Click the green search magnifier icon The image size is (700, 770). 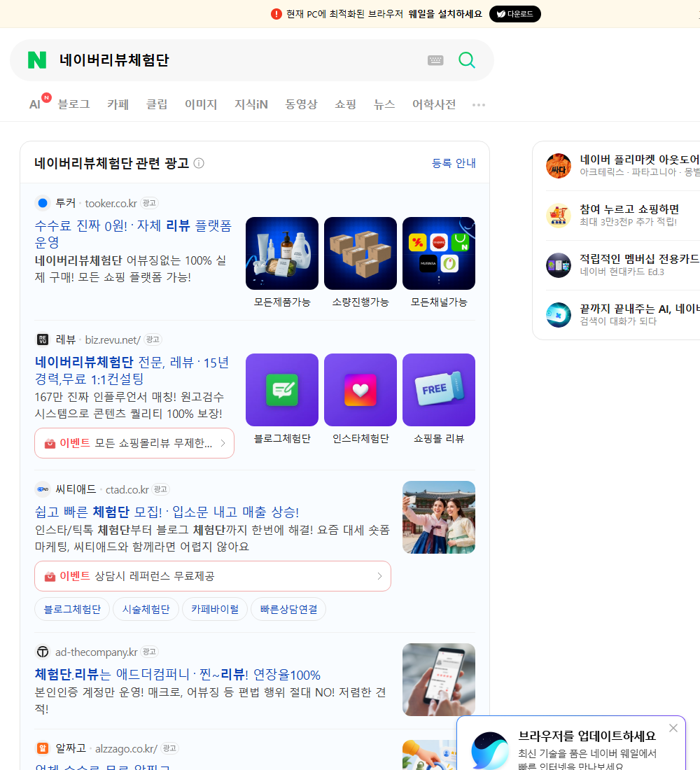[467, 60]
